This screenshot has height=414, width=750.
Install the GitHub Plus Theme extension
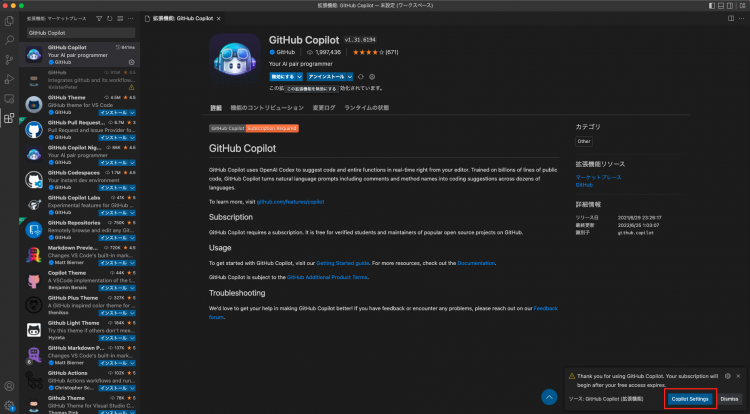(x=114, y=313)
